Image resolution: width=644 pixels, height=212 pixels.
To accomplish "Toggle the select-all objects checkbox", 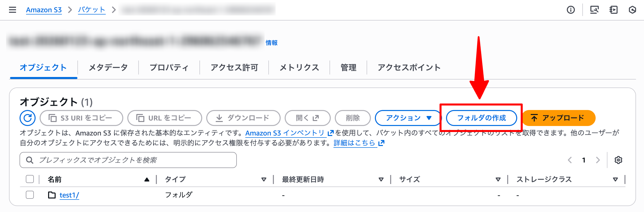I will (30, 179).
